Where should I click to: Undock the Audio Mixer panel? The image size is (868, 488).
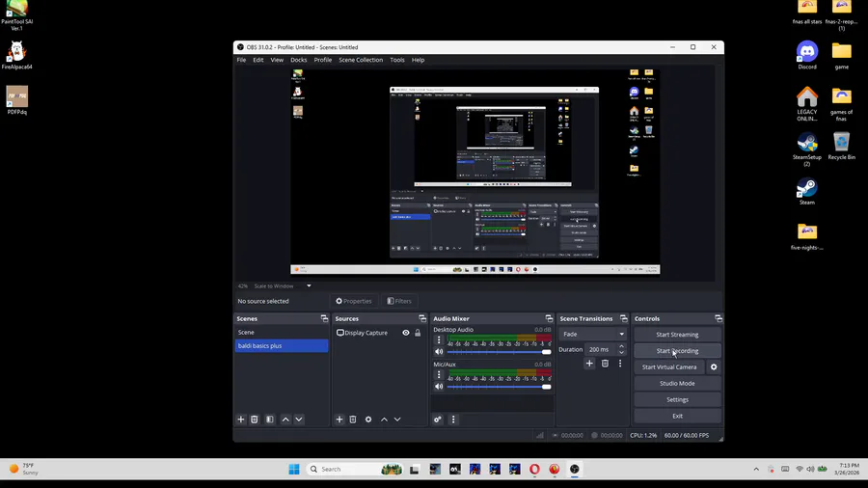tap(549, 318)
